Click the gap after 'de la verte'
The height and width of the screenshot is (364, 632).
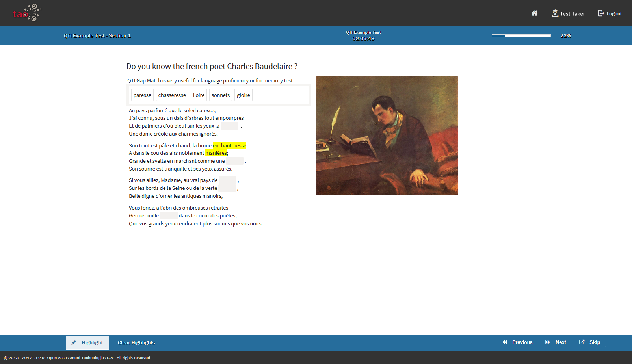(x=227, y=188)
